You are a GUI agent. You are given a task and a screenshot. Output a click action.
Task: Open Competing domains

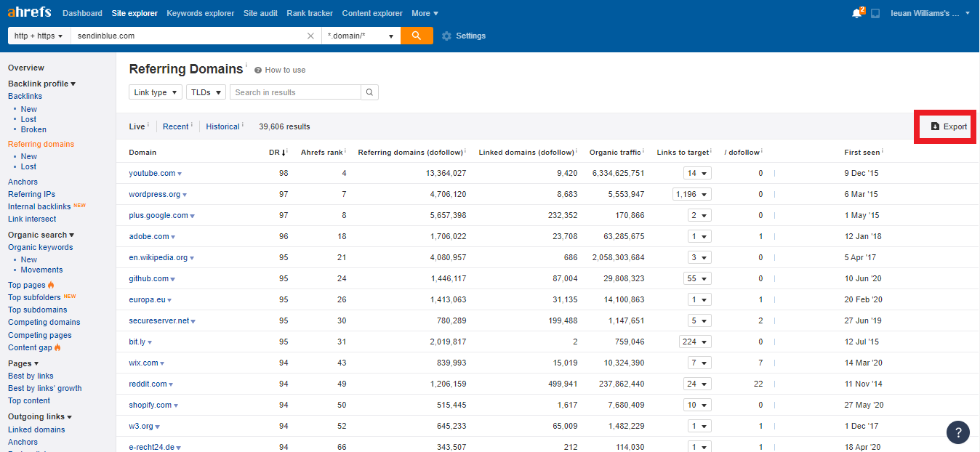pos(44,322)
